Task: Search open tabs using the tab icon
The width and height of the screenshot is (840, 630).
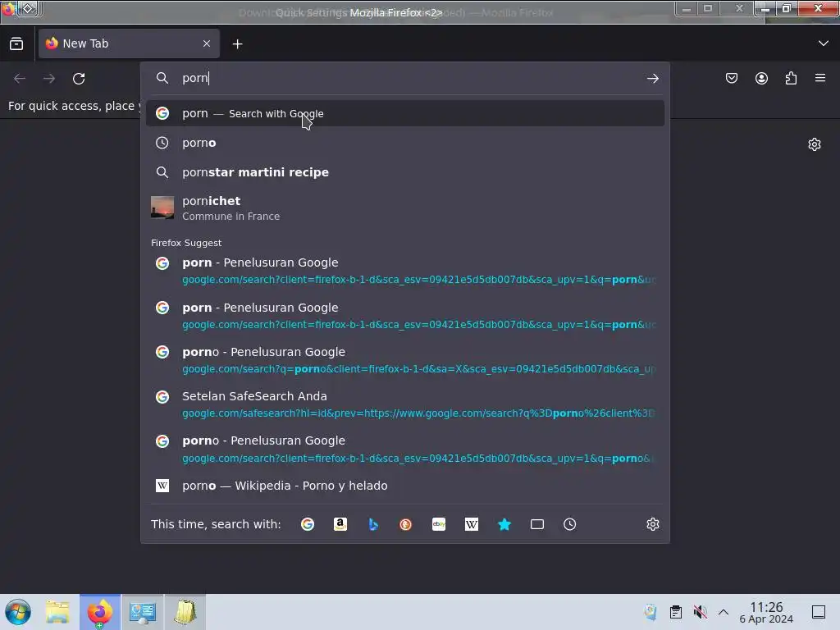Action: (536, 524)
